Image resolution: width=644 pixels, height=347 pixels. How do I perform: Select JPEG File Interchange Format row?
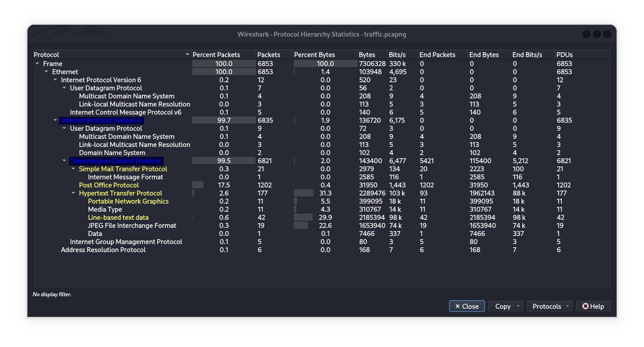[132, 226]
